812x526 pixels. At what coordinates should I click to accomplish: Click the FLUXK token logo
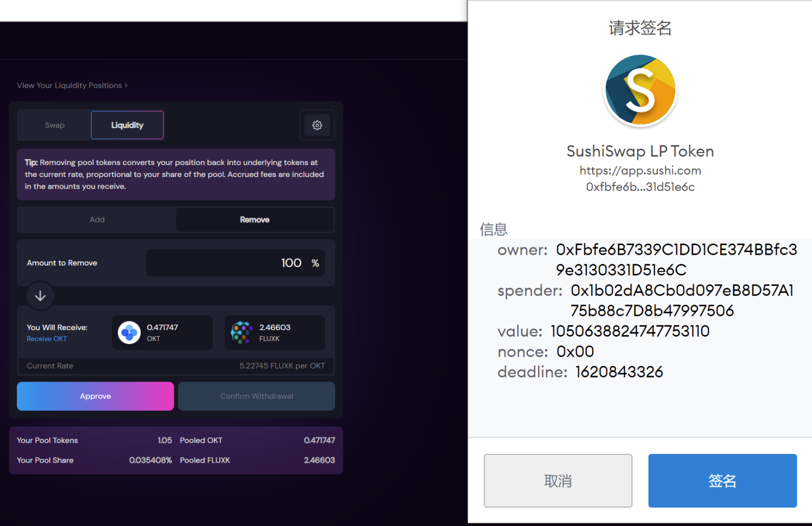coord(242,333)
